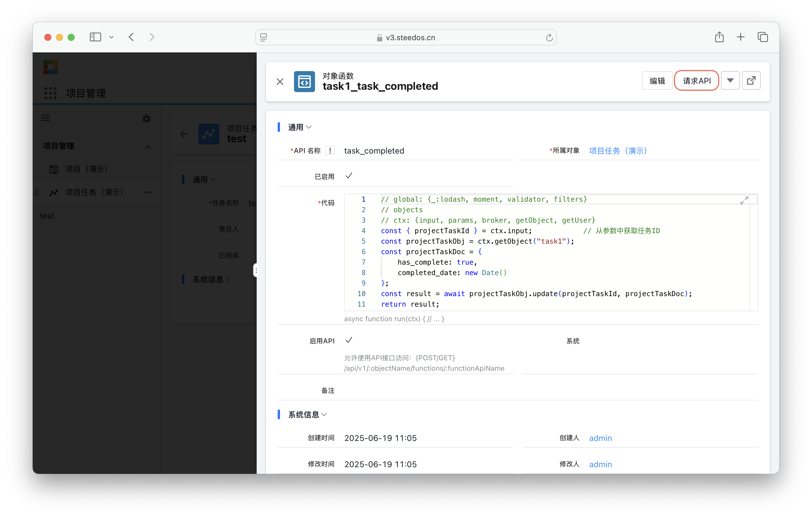Click the 编辑 button

[657, 80]
